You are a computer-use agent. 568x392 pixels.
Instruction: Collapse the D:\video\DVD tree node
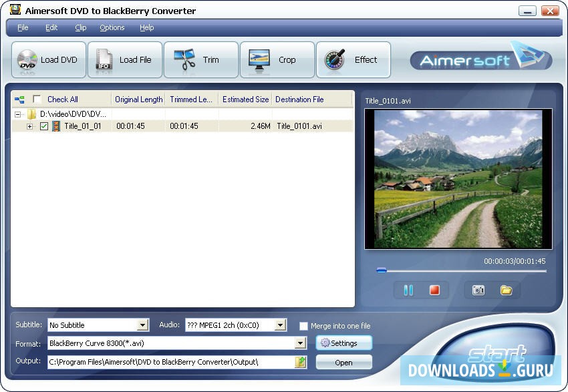point(17,115)
